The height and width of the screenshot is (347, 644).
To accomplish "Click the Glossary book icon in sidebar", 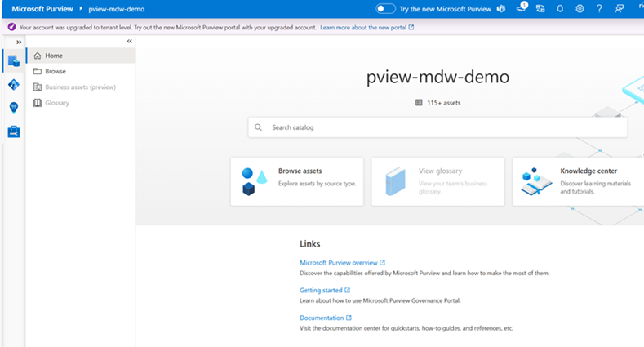I will click(x=38, y=103).
